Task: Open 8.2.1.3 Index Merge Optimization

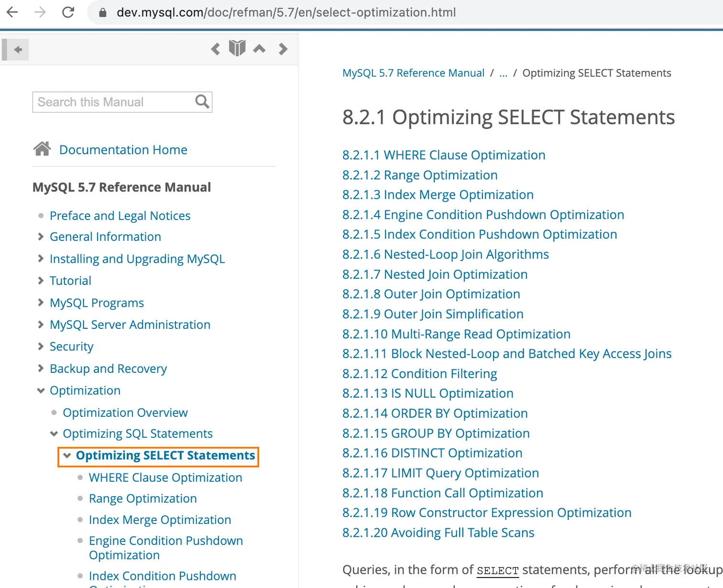Action: tap(438, 195)
